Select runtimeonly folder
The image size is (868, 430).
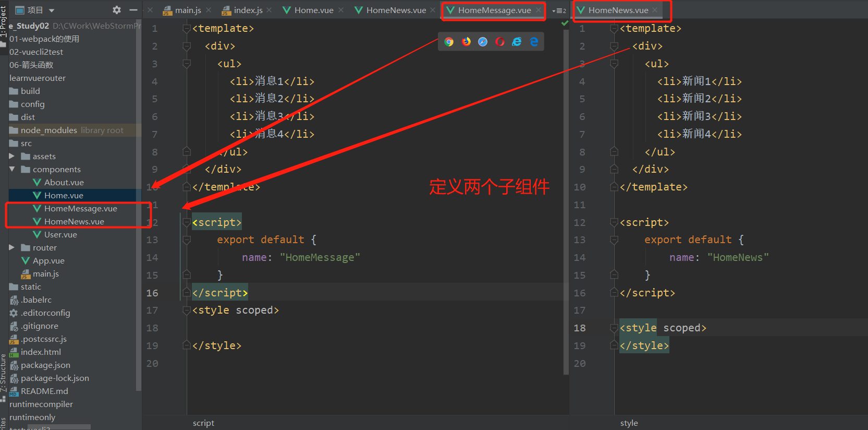click(32, 417)
